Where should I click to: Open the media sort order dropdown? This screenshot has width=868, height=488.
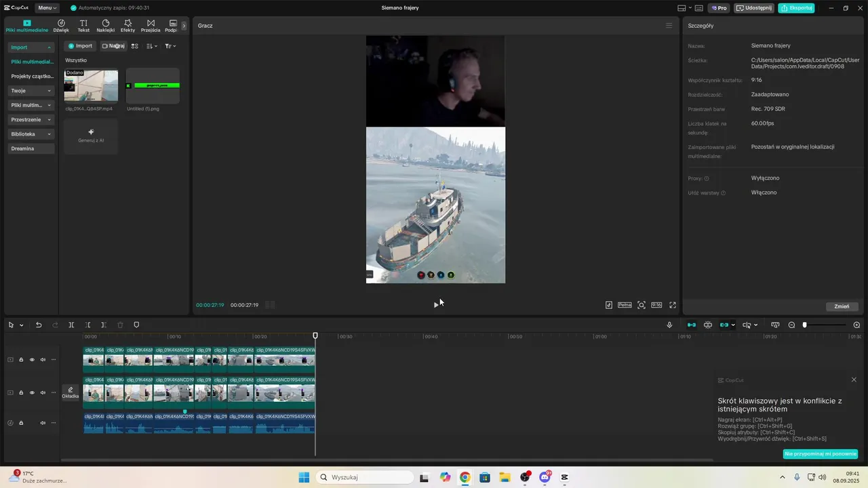(152, 46)
